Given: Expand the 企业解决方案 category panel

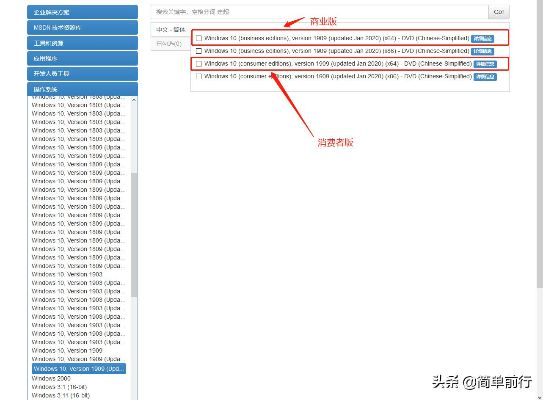Looking at the screenshot, I should click(82, 12).
